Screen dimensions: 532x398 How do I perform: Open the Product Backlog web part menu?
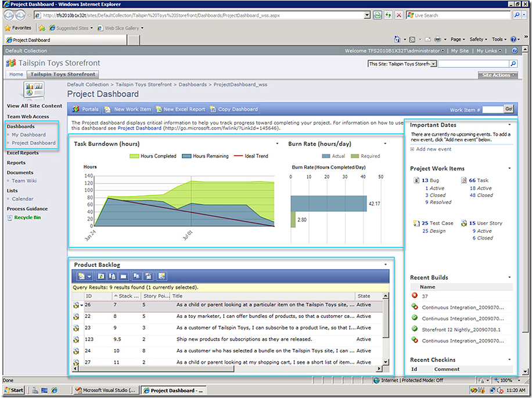tap(386, 265)
